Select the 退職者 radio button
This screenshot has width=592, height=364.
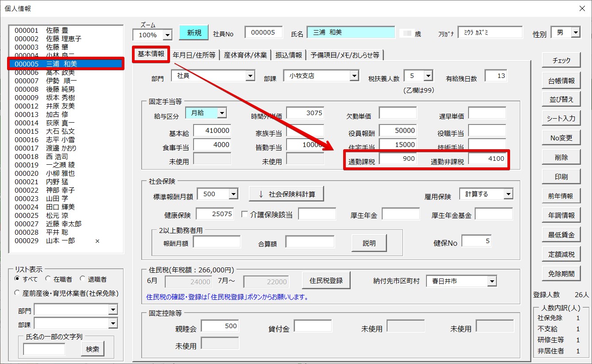coord(82,279)
